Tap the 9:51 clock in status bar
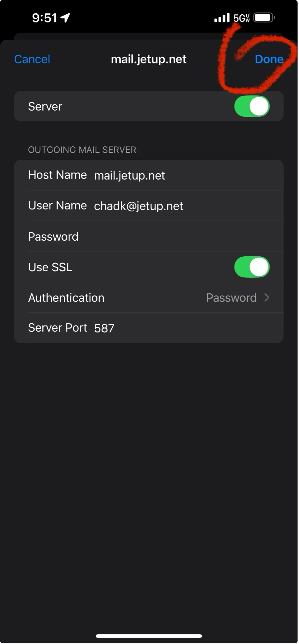This screenshot has height=644, width=299. click(45, 18)
